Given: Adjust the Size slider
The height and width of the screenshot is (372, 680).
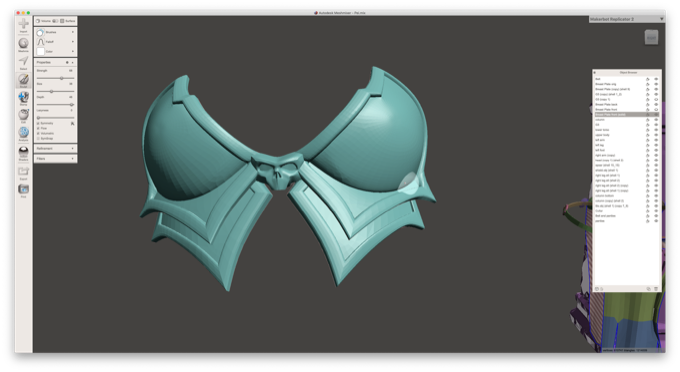Looking at the screenshot, I should click(56, 91).
